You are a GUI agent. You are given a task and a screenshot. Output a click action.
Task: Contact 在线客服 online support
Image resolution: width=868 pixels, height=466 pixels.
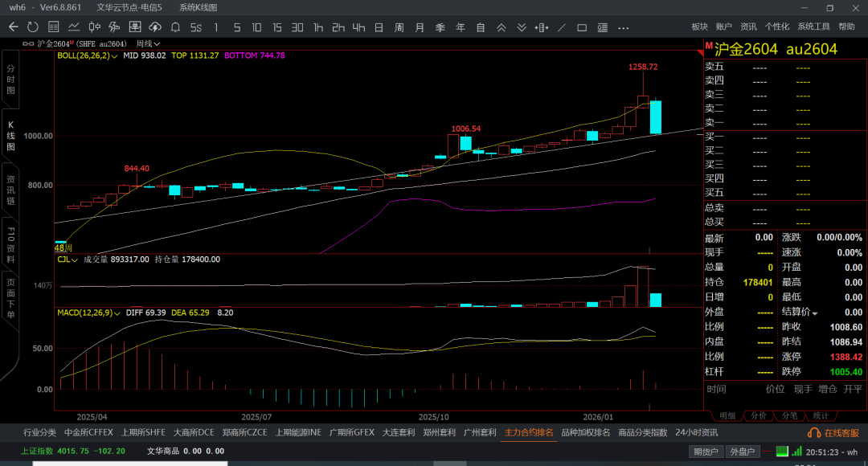pyautogui.click(x=833, y=433)
